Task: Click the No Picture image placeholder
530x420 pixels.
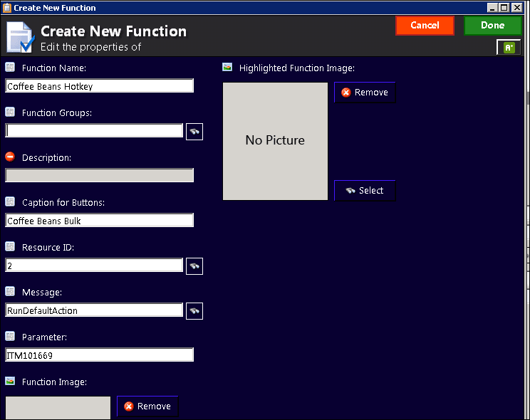Action: coord(275,141)
